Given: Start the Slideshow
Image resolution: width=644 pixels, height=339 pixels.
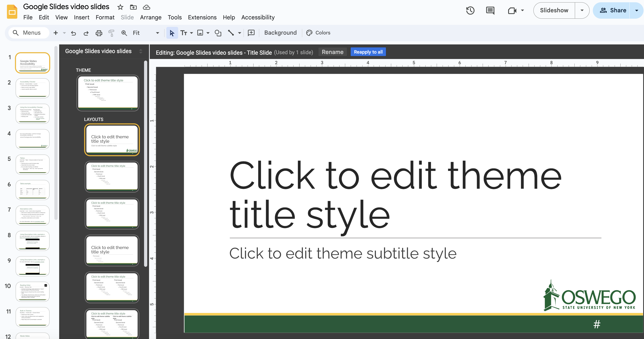Looking at the screenshot, I should click(x=554, y=10).
